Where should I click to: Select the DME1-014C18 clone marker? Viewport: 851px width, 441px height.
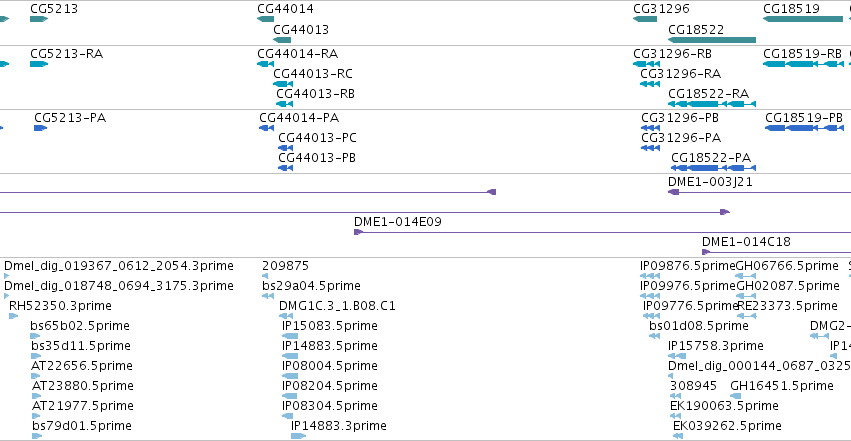click(x=706, y=252)
